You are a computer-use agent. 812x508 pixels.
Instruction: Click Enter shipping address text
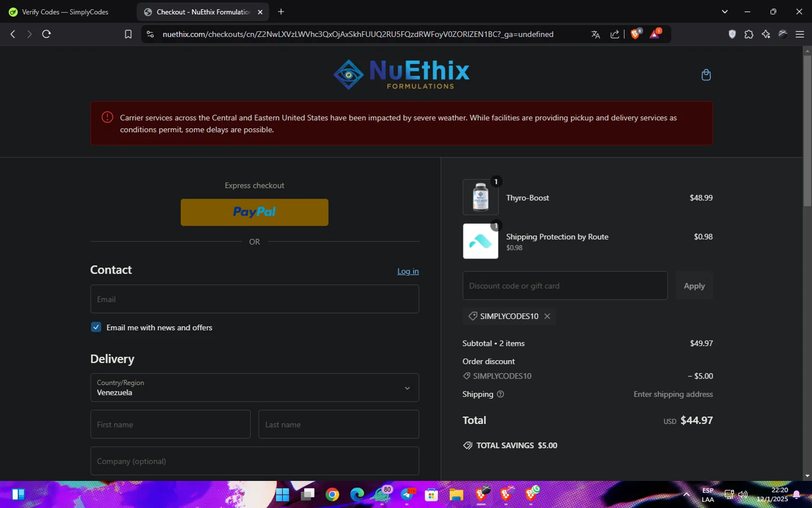(673, 394)
